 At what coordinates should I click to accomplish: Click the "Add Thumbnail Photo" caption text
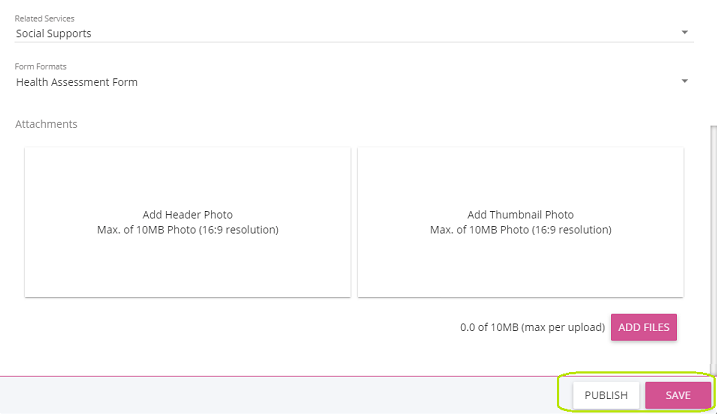520,215
